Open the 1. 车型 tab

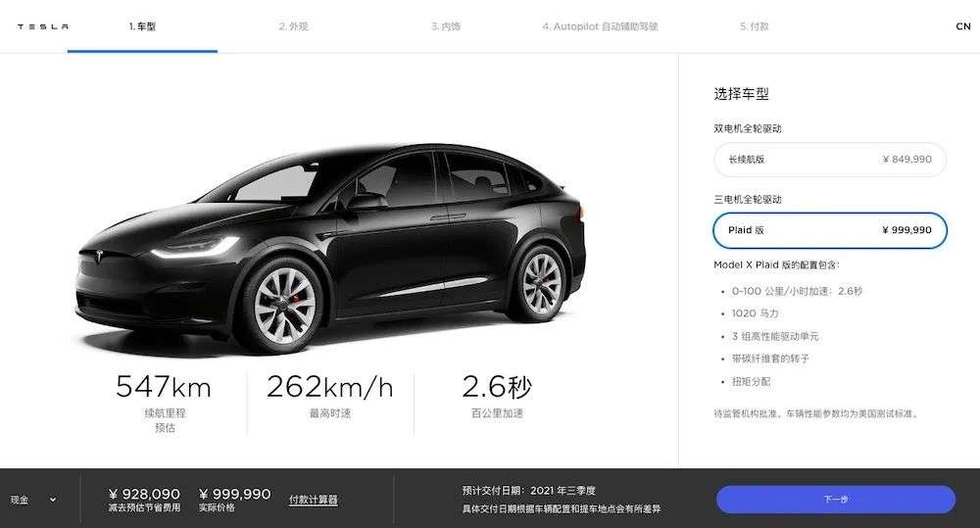tap(142, 26)
